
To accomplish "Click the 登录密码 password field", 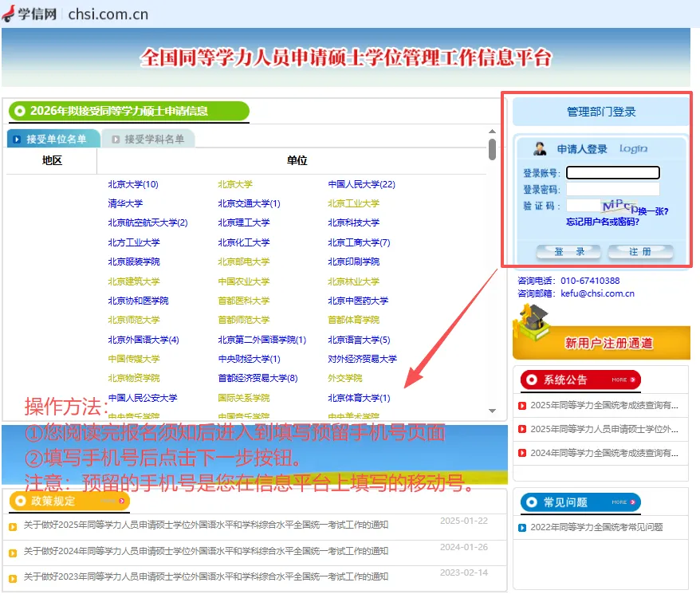I will click(x=613, y=189).
